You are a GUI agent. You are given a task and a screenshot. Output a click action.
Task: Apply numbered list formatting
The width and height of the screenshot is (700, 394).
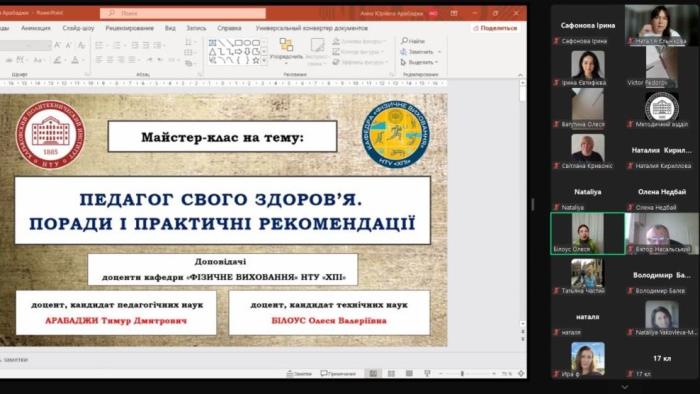pyautogui.click(x=117, y=45)
